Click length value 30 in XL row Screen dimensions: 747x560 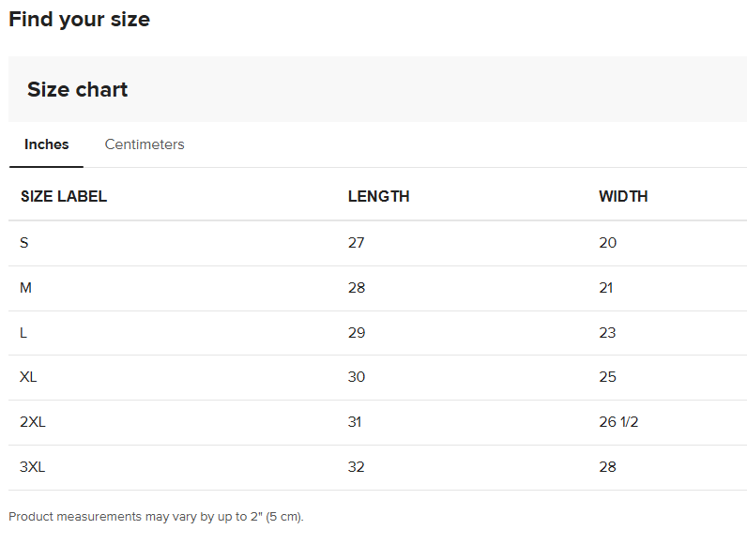(357, 377)
